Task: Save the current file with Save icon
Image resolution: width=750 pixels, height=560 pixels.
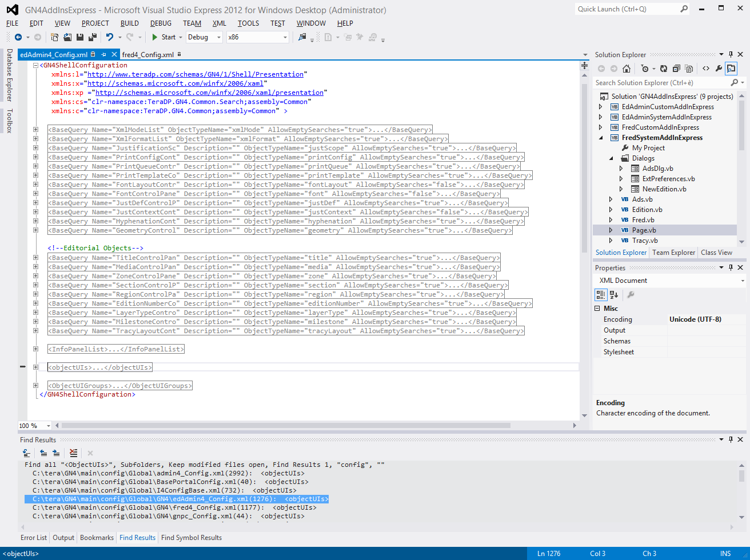Action: (80, 37)
